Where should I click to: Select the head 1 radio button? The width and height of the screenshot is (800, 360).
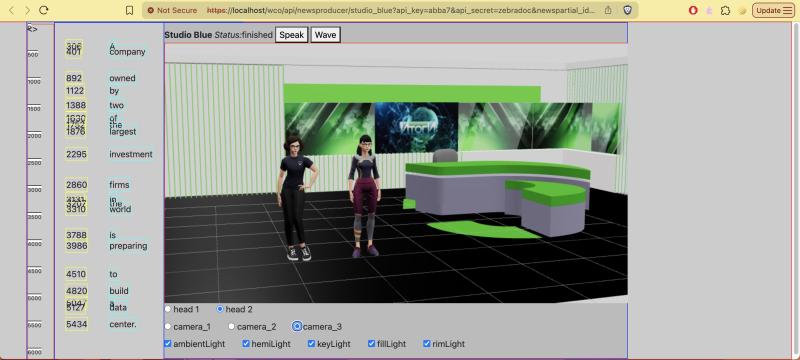pyautogui.click(x=168, y=309)
